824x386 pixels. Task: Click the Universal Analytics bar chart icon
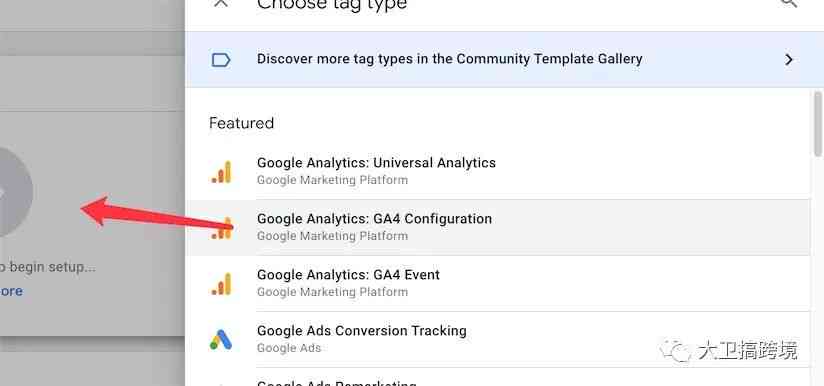click(x=222, y=172)
